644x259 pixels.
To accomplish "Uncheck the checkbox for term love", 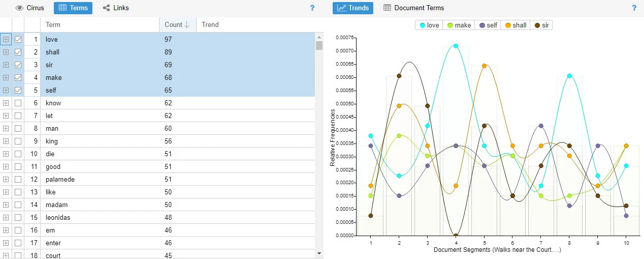I will (18, 39).
